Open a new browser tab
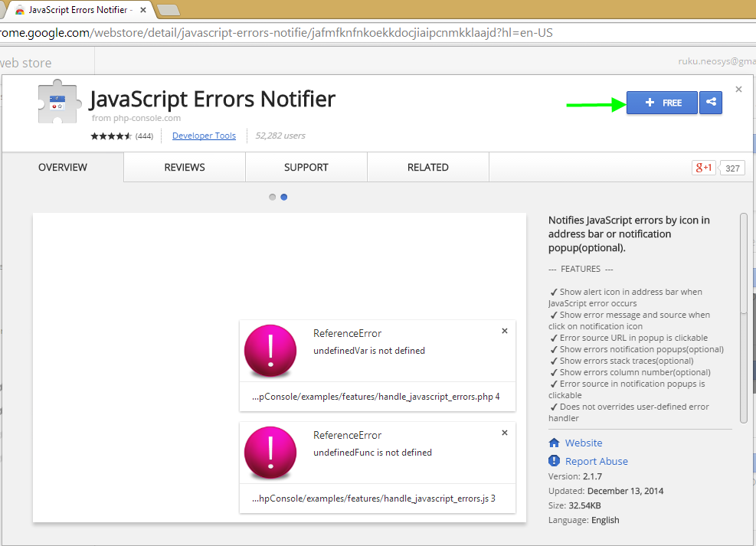The image size is (756, 546). (168, 10)
